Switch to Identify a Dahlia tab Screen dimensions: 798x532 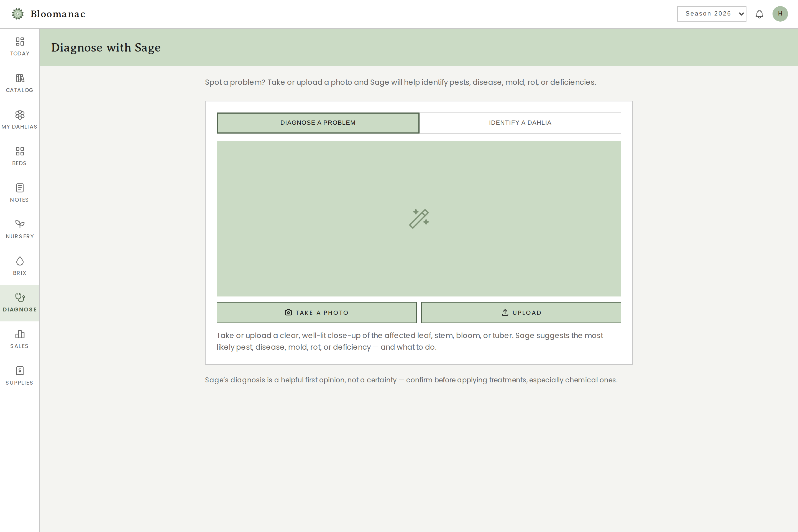520,123
